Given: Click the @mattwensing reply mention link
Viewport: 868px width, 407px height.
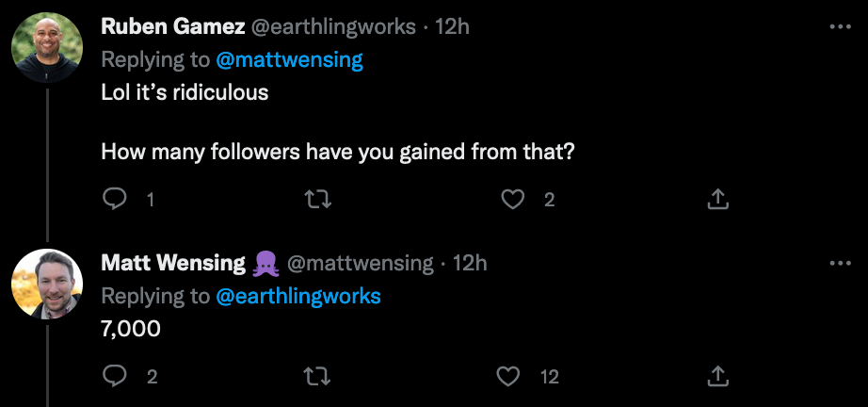Looking at the screenshot, I should (x=289, y=60).
